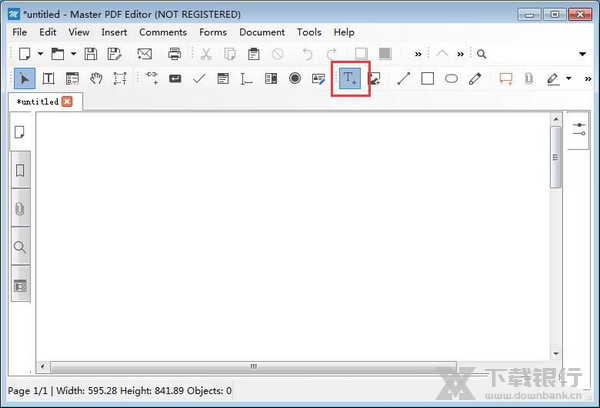The width and height of the screenshot is (600, 408).
Task: Print the document with the printer icon
Action: coord(174,54)
